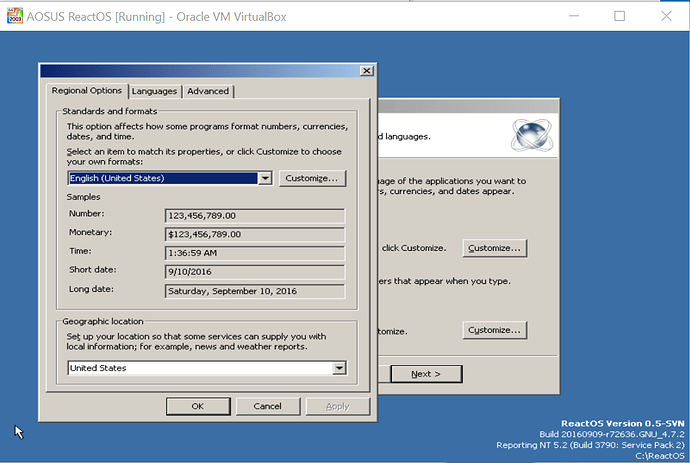The image size is (690, 463).
Task: Click the Number sample field
Action: coord(254,215)
